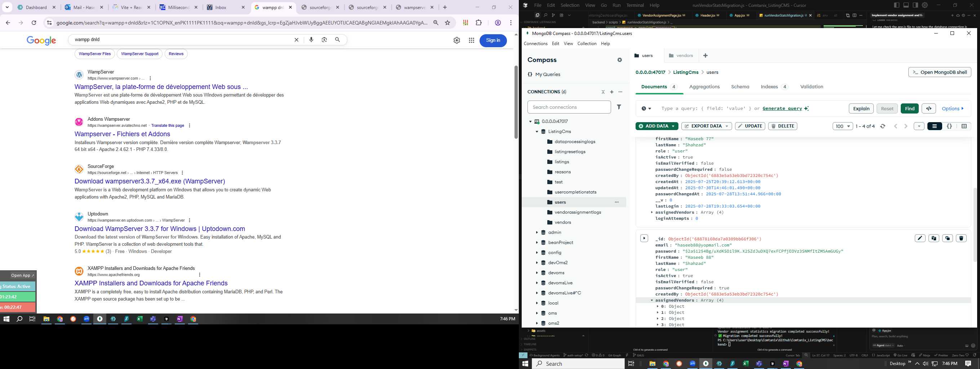980x369 pixels.
Task: Go to previous page of documents
Action: click(896, 126)
